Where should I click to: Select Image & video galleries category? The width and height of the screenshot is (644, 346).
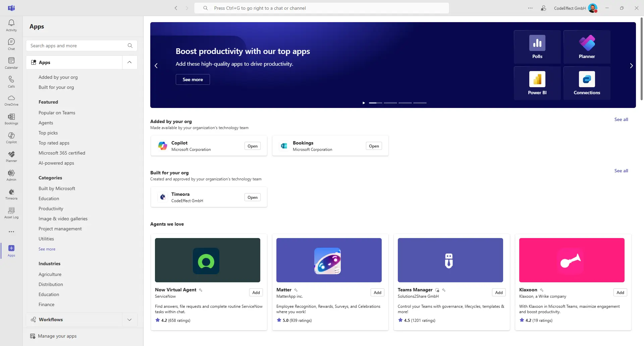(x=63, y=219)
